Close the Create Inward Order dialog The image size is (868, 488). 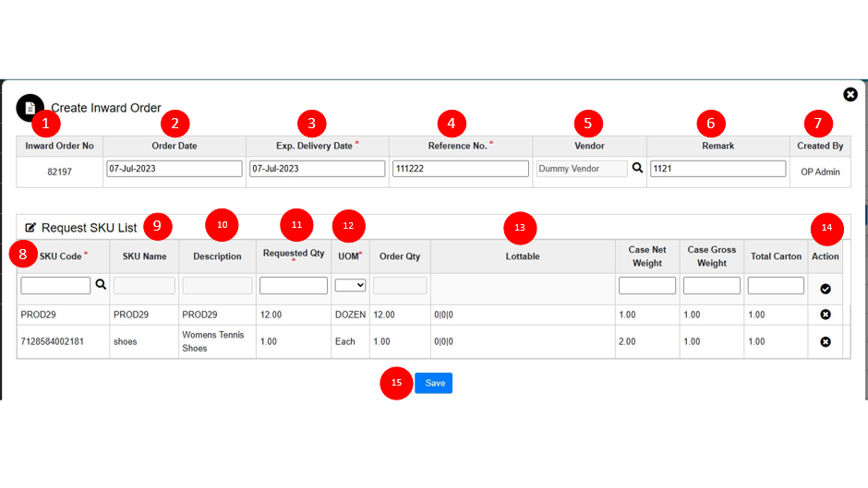[x=850, y=94]
